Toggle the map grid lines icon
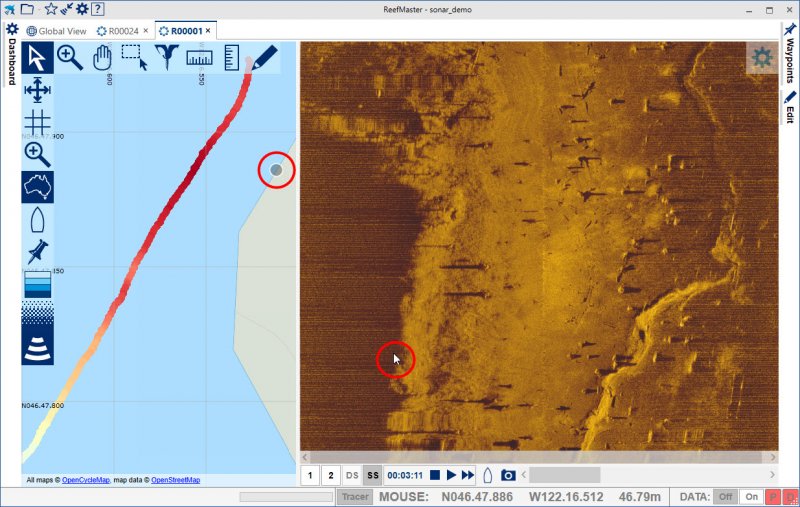Screen dimensions: 800x507 coord(38,122)
